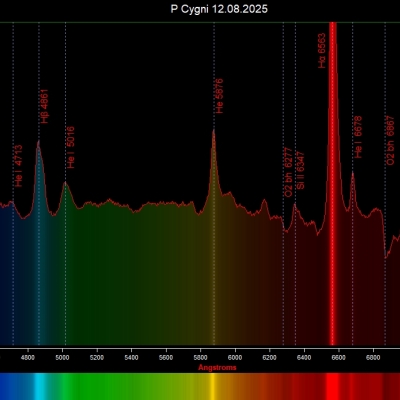Image resolution: width=400 pixels, height=400 pixels.
Task: Click the 6000 tick on wavelength axis
Action: coord(235,358)
